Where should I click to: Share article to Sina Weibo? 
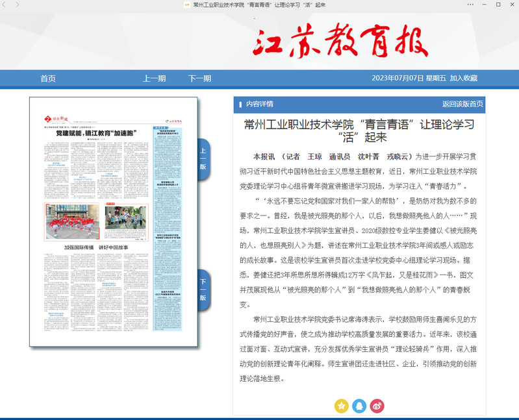coord(377,406)
